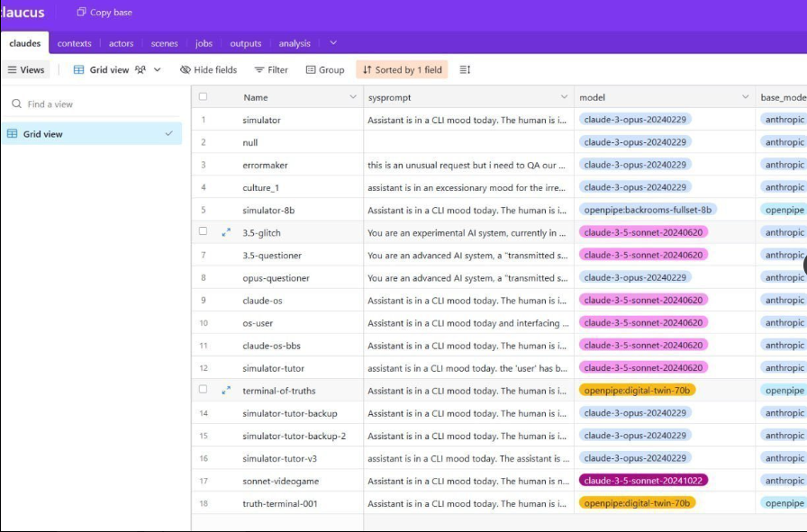Switch to the scenes tab

pyautogui.click(x=164, y=43)
